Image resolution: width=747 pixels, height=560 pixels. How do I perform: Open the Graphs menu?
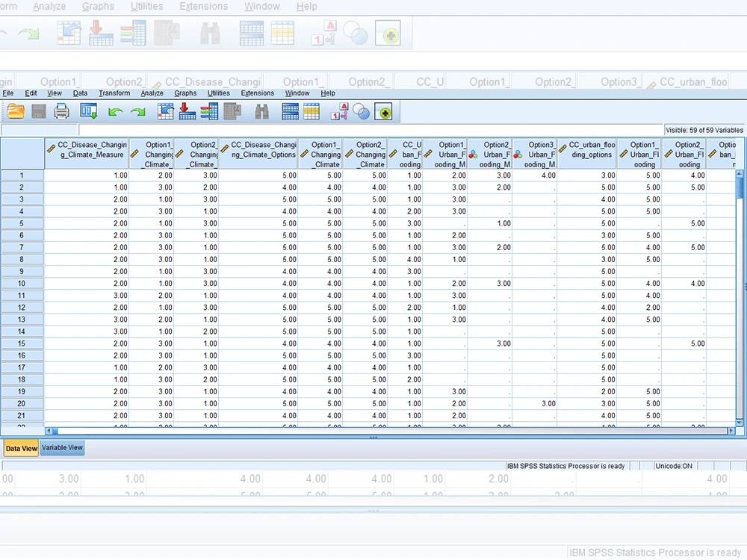[x=185, y=93]
